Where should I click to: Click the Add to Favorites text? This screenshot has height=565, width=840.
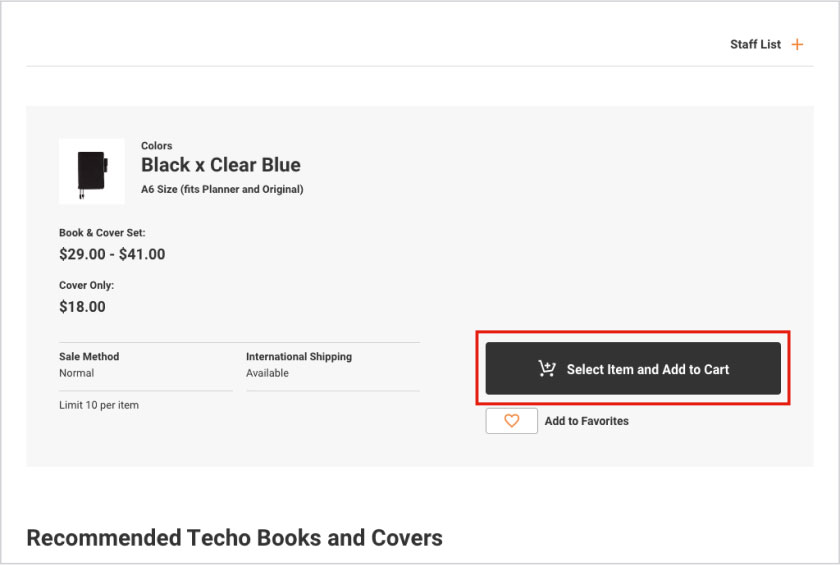(586, 421)
